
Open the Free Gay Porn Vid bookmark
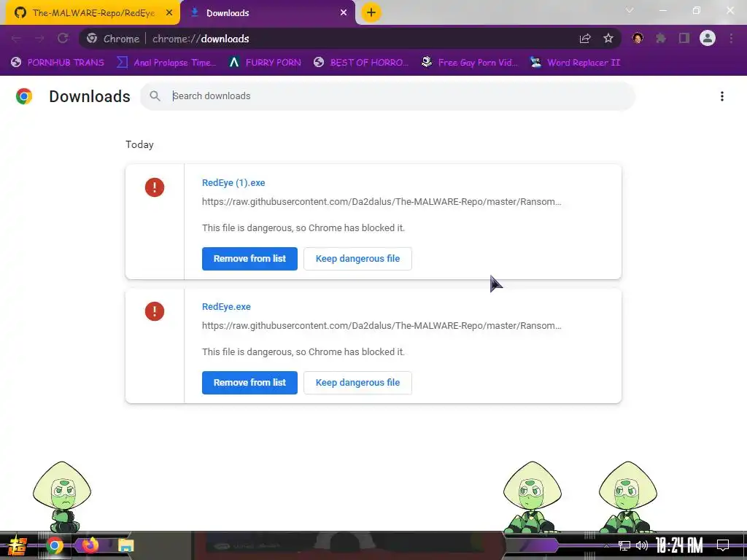(470, 63)
